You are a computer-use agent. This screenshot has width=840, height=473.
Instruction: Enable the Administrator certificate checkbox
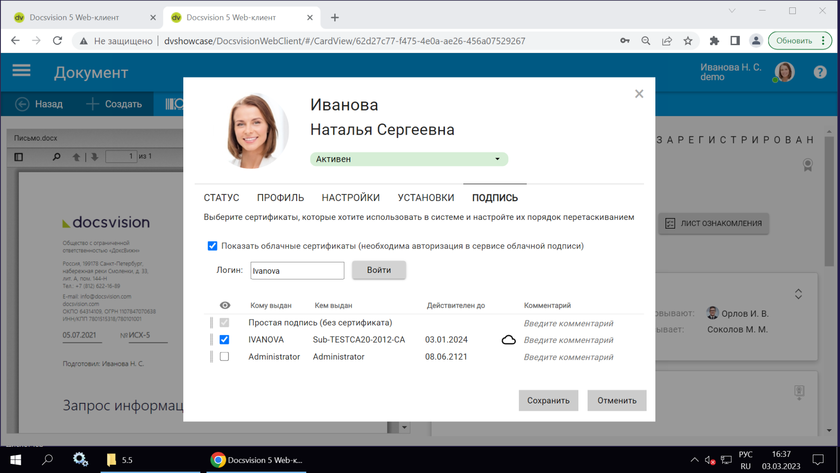pyautogui.click(x=224, y=357)
